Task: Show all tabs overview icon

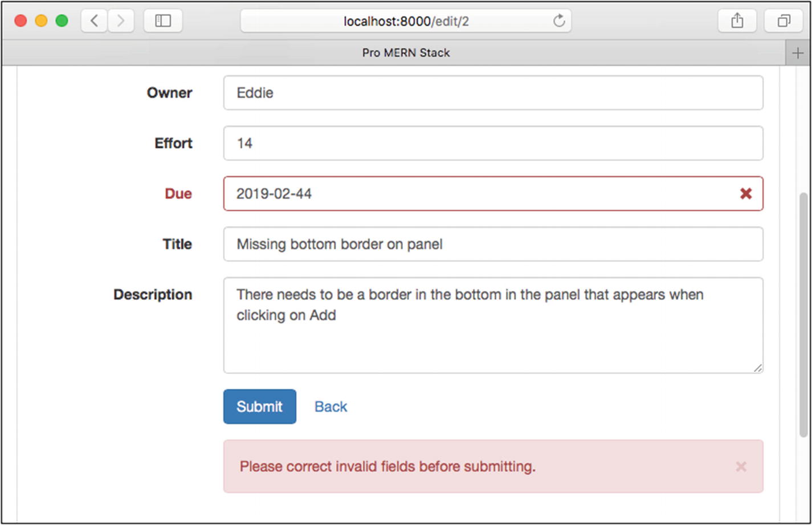Action: point(784,21)
